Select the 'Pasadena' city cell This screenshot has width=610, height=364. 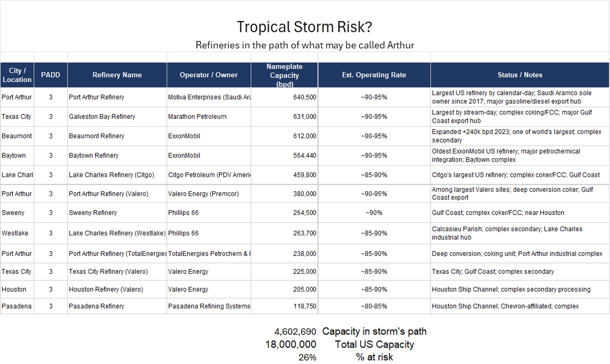point(17,306)
